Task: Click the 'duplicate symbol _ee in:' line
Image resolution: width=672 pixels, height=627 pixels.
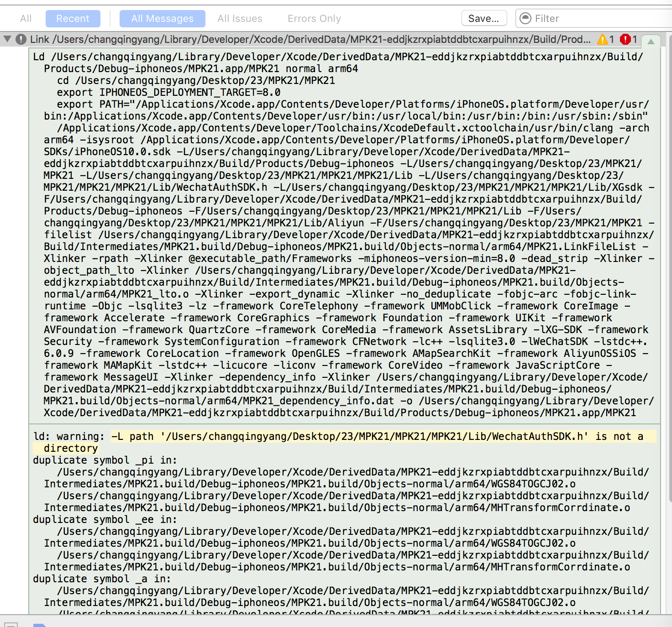Action: 105,520
